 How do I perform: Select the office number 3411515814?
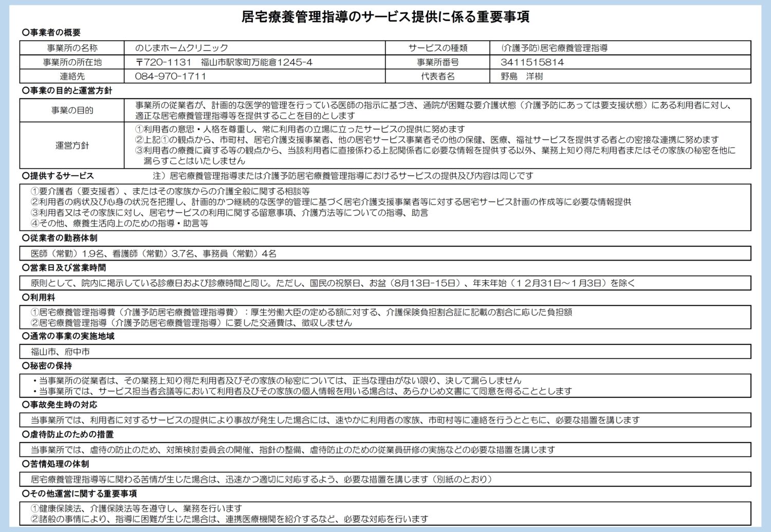(x=532, y=62)
